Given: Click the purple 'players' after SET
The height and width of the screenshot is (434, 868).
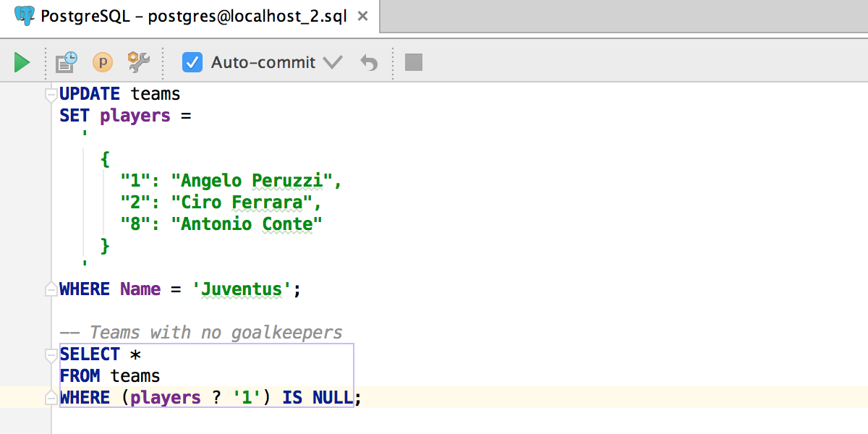Looking at the screenshot, I should (135, 116).
